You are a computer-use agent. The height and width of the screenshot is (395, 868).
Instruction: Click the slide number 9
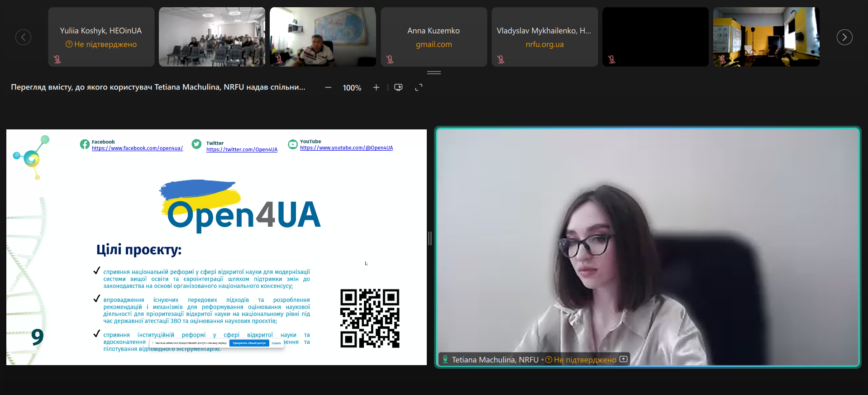pyautogui.click(x=38, y=337)
